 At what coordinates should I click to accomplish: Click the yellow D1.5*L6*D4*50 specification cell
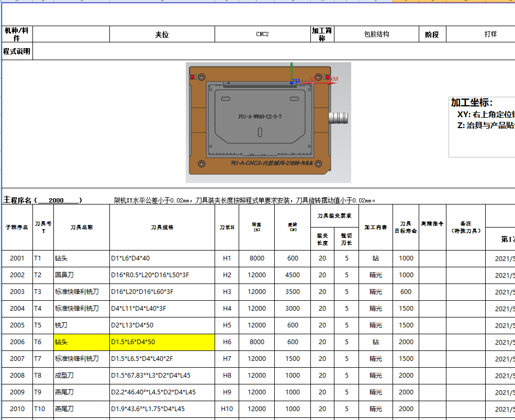coord(162,342)
